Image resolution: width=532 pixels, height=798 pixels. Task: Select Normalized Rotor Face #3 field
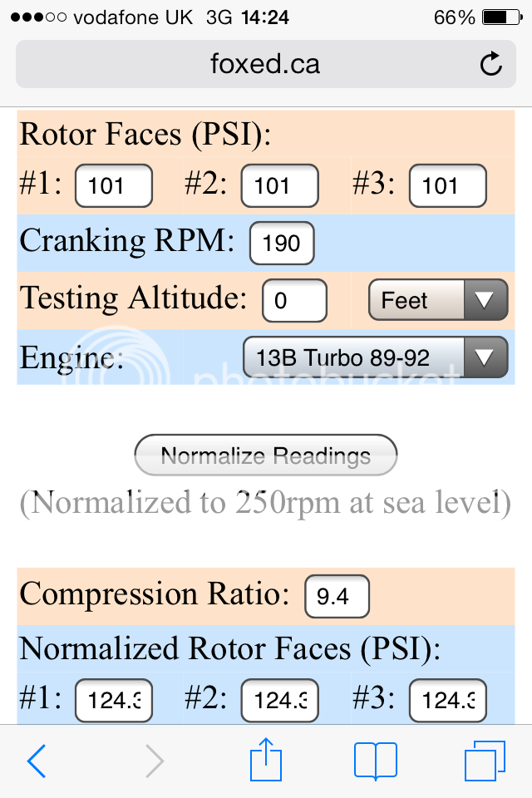[447, 701]
